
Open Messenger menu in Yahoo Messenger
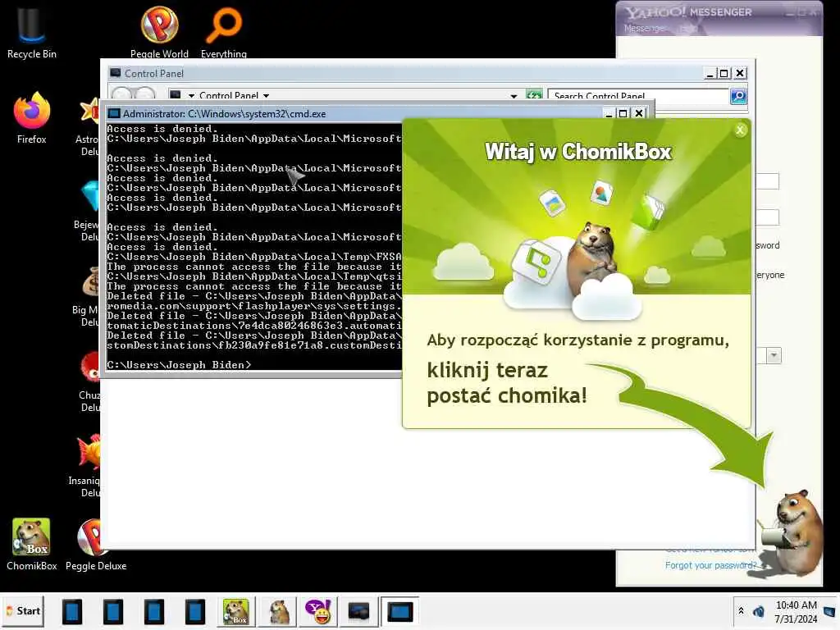click(645, 28)
